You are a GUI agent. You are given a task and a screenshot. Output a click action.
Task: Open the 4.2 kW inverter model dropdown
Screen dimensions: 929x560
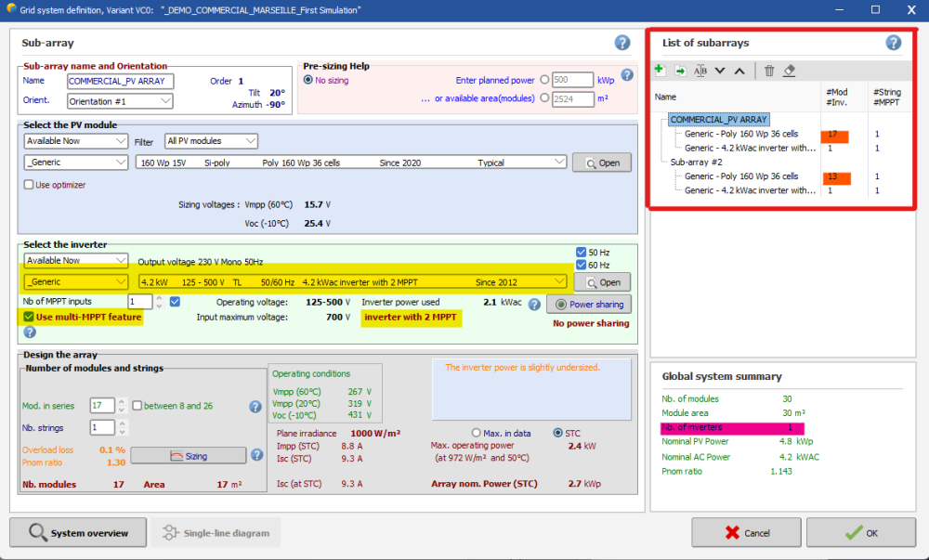[x=351, y=281]
